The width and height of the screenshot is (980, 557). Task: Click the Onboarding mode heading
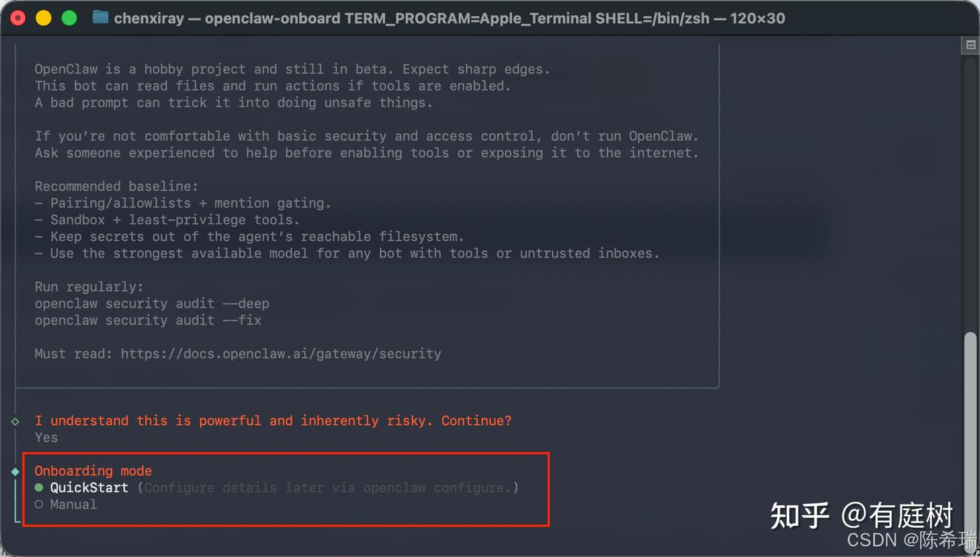[x=93, y=471]
